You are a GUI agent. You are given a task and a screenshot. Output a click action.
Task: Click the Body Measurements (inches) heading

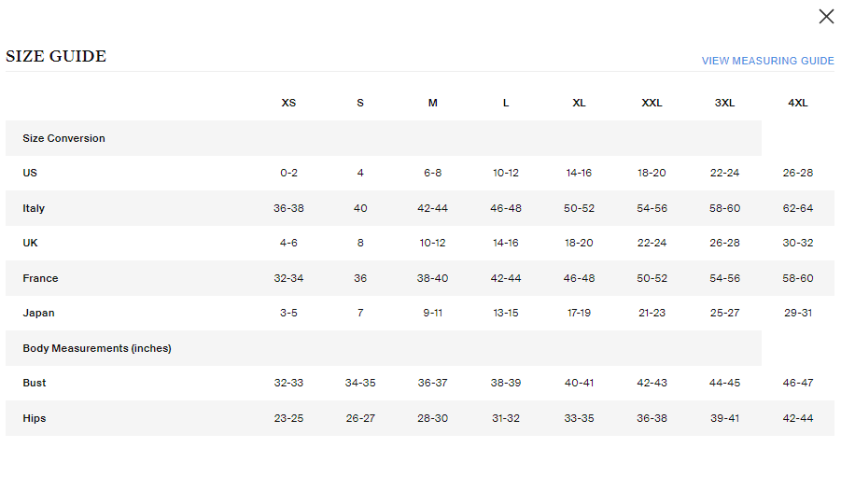[x=97, y=348]
